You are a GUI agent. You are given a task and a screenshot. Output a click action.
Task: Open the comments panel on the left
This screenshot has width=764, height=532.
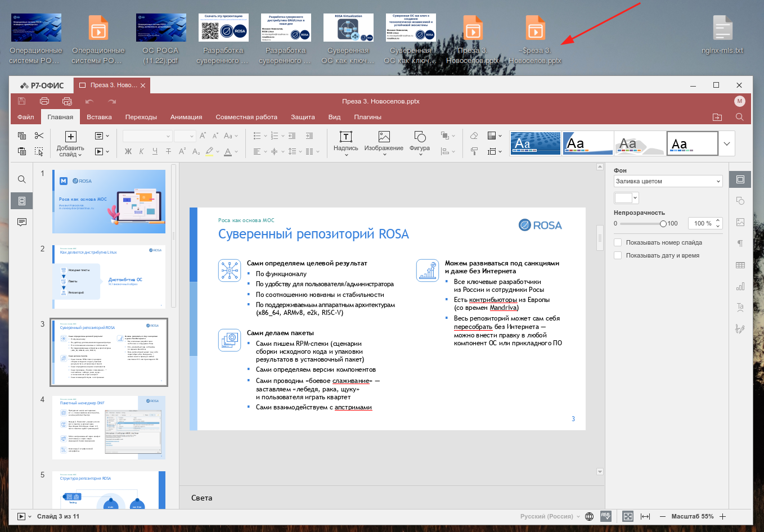21,222
